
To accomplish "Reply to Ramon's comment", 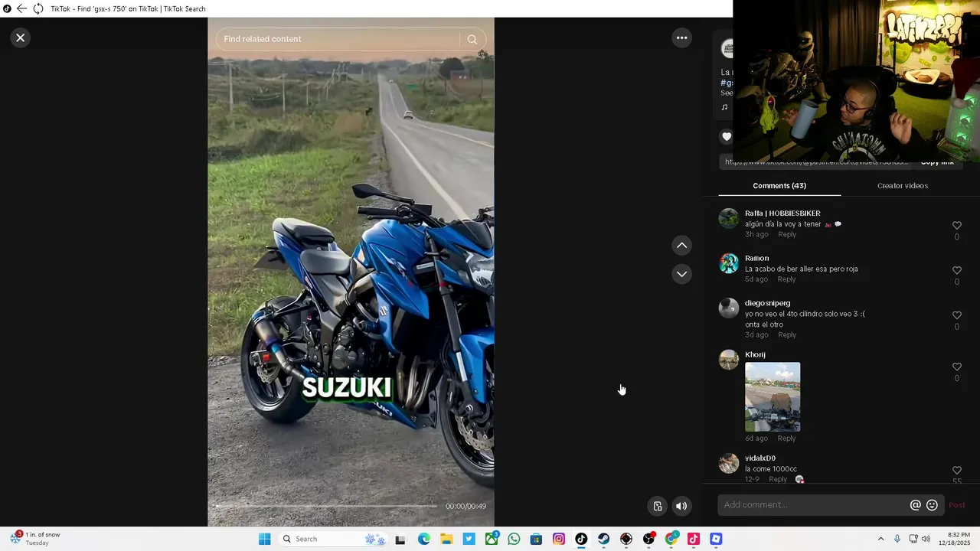I will point(786,279).
